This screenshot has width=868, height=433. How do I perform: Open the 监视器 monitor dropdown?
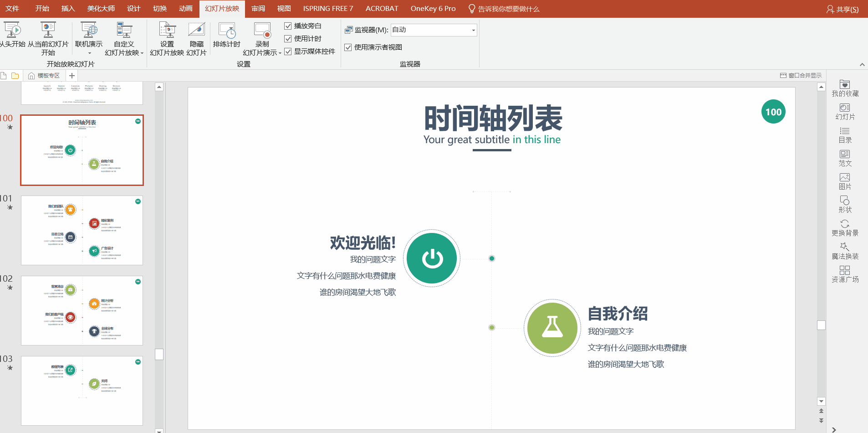coord(473,30)
